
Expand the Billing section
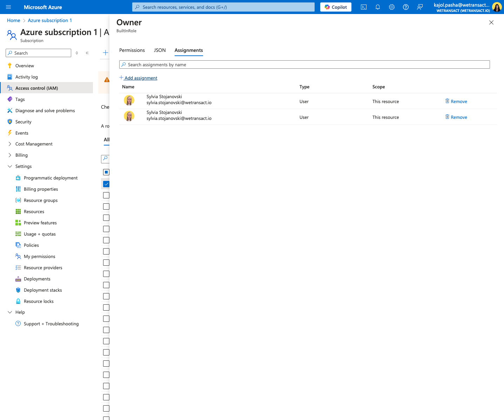click(10, 155)
